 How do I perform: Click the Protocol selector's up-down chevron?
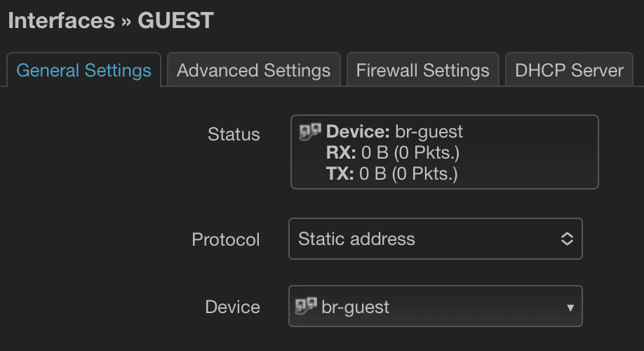click(x=567, y=239)
